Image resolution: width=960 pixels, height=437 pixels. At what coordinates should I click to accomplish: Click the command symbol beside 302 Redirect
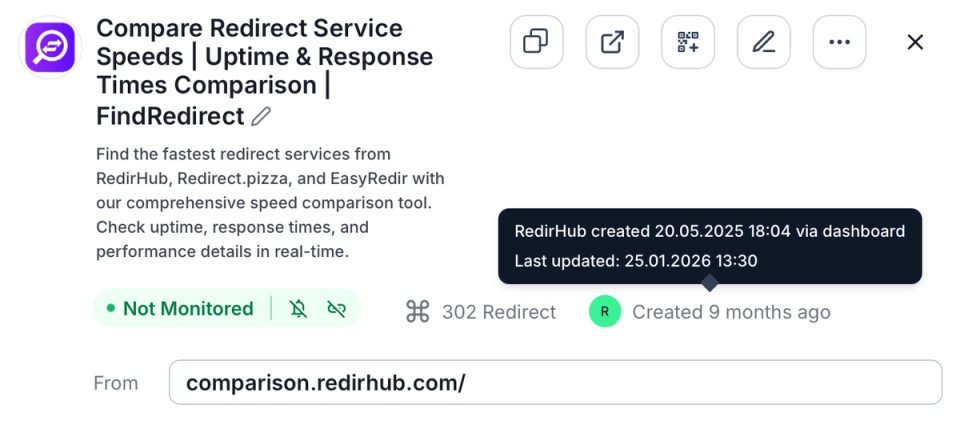pyautogui.click(x=418, y=312)
